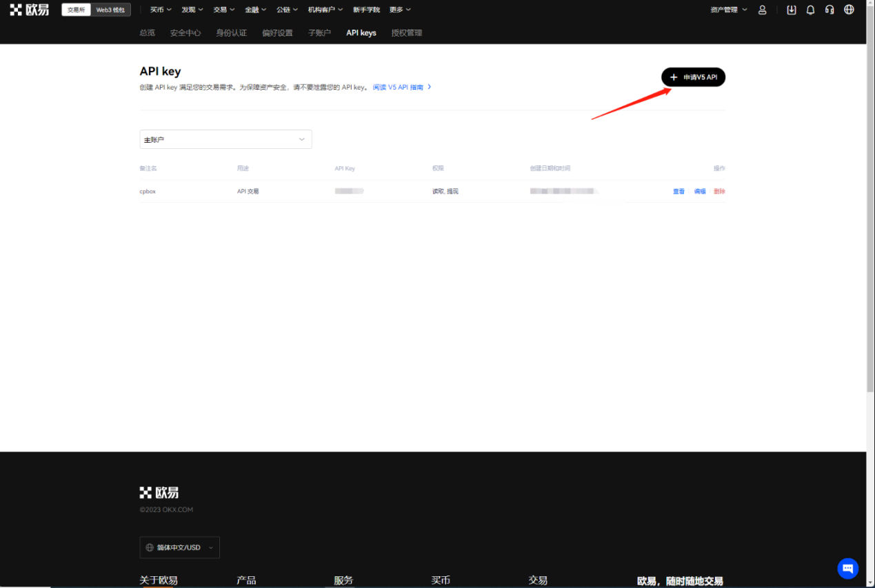The image size is (875, 588).
Task: Expand the 机构客户 menu
Action: (x=325, y=10)
